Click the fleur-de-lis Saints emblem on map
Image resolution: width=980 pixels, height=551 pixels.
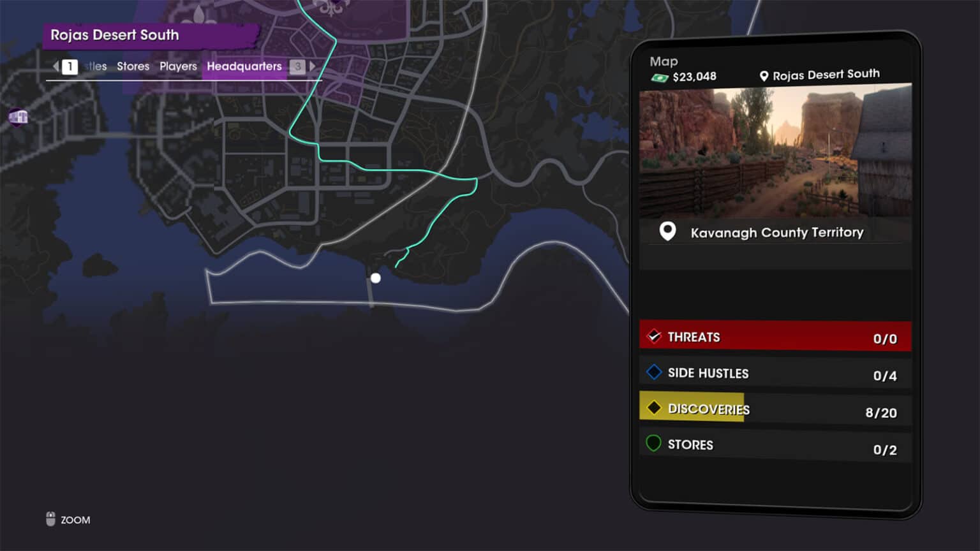(x=331, y=7)
